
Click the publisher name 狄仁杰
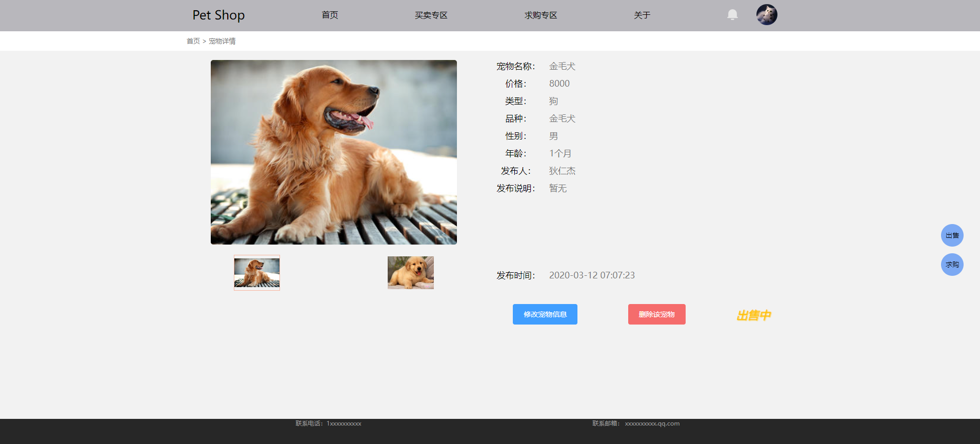[562, 171]
